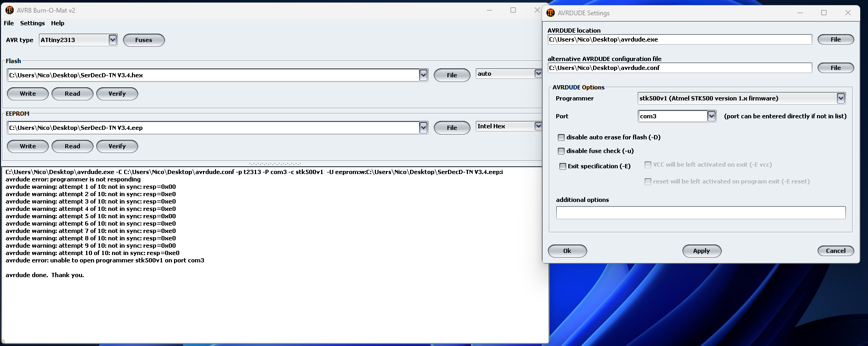Viewport: 868px width, 346px height.
Task: Close the AVR8 Burn-O-Mat main window
Action: pyautogui.click(x=537, y=10)
